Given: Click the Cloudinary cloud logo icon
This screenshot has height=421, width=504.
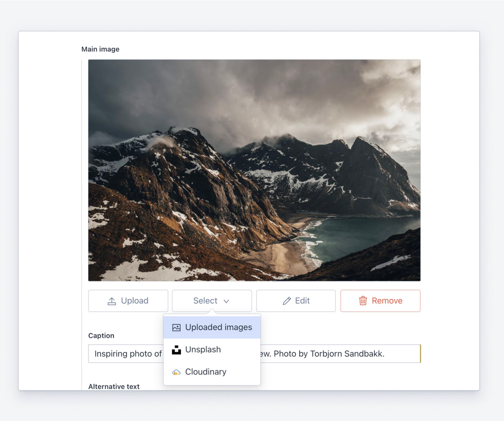Looking at the screenshot, I should (176, 372).
